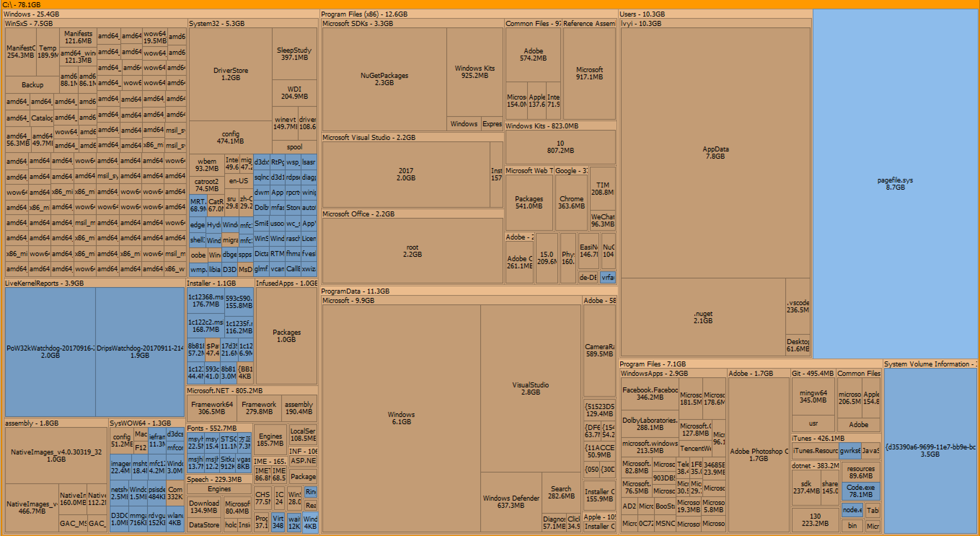Select the .vscode 236.5MB block
This screenshot has height=536, width=980.
tap(798, 307)
